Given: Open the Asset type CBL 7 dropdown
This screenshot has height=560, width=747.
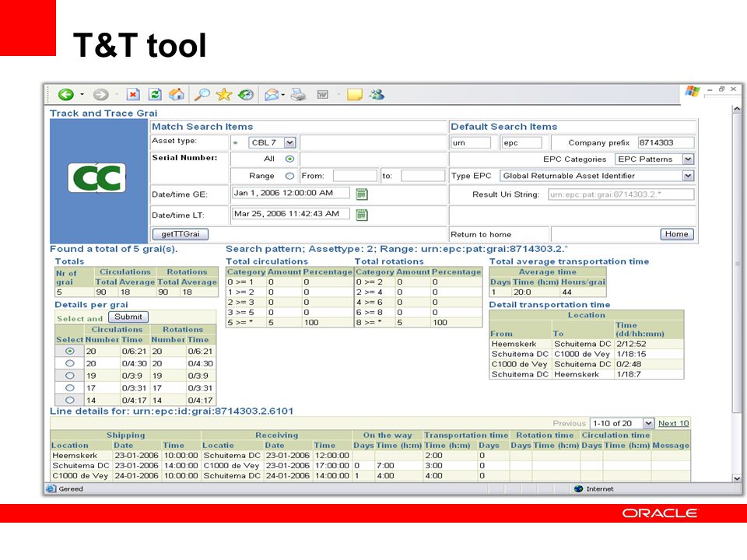Looking at the screenshot, I should (289, 142).
